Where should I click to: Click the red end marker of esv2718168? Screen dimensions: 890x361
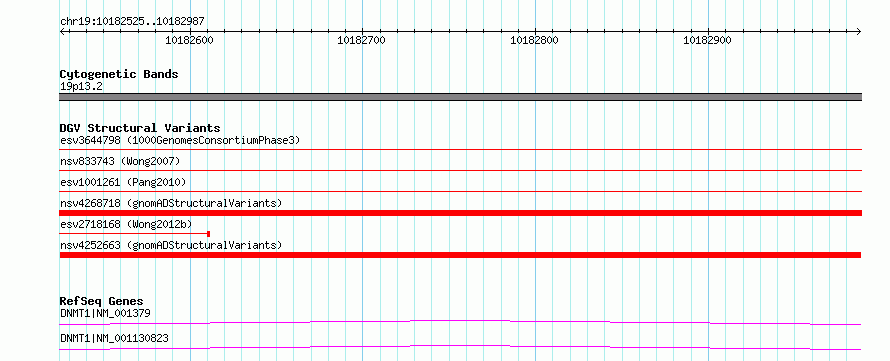click(209, 234)
